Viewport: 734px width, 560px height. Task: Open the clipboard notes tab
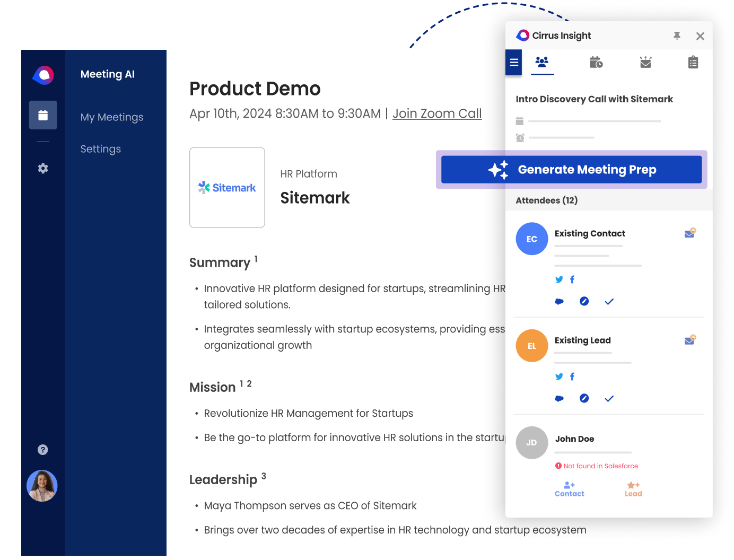pyautogui.click(x=693, y=62)
